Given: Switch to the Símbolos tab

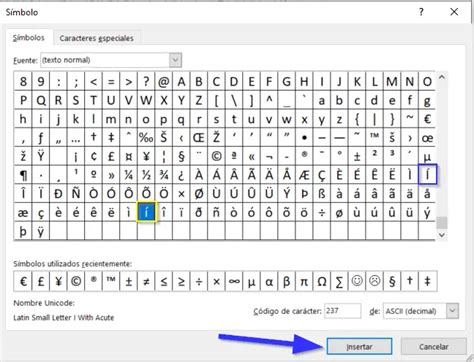Looking at the screenshot, I should pos(29,38).
